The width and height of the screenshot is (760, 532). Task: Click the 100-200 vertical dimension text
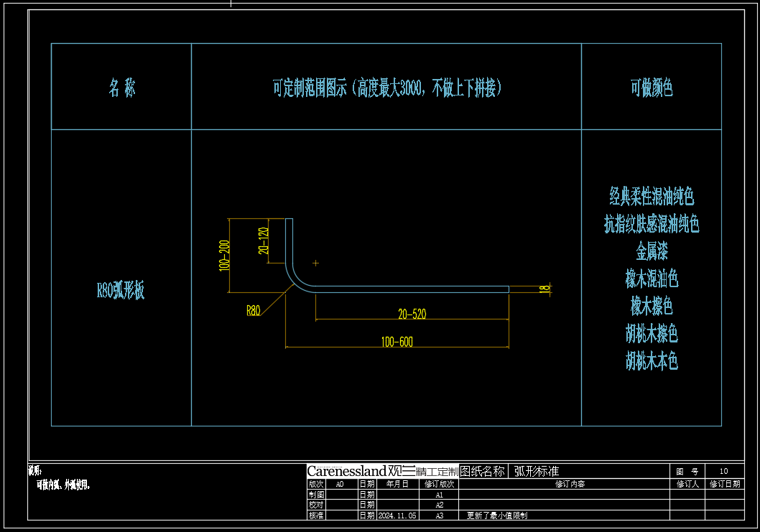[x=224, y=255]
